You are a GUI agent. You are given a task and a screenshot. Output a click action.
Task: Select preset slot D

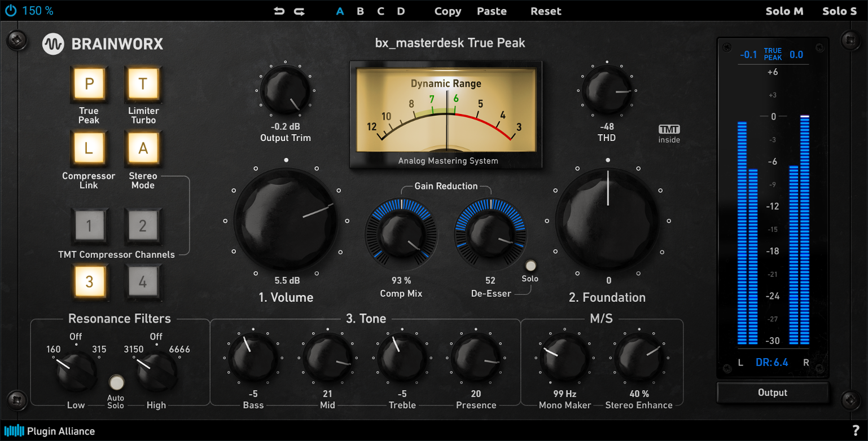401,11
